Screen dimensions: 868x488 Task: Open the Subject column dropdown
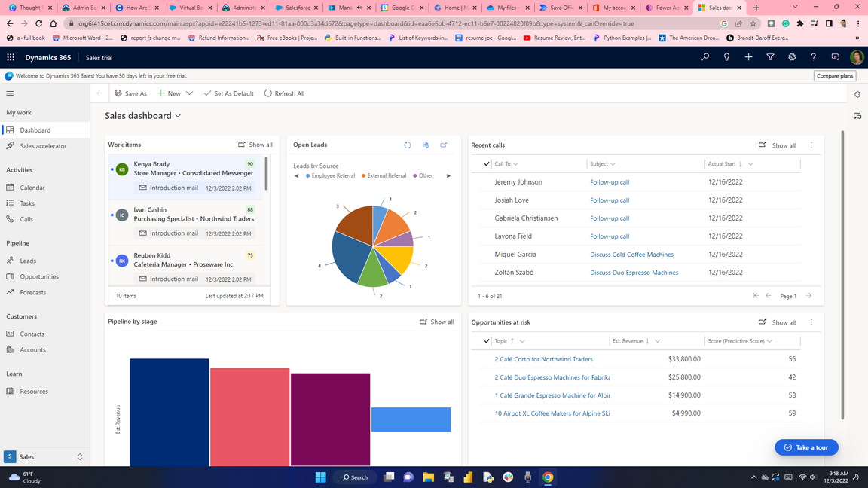coord(613,163)
